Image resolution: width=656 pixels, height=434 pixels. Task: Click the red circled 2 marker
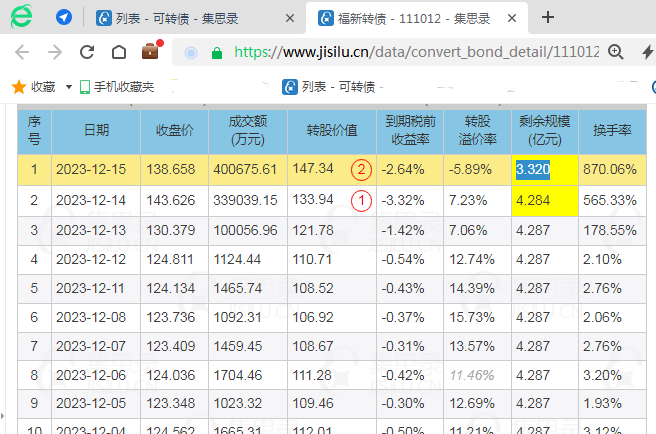click(x=362, y=169)
